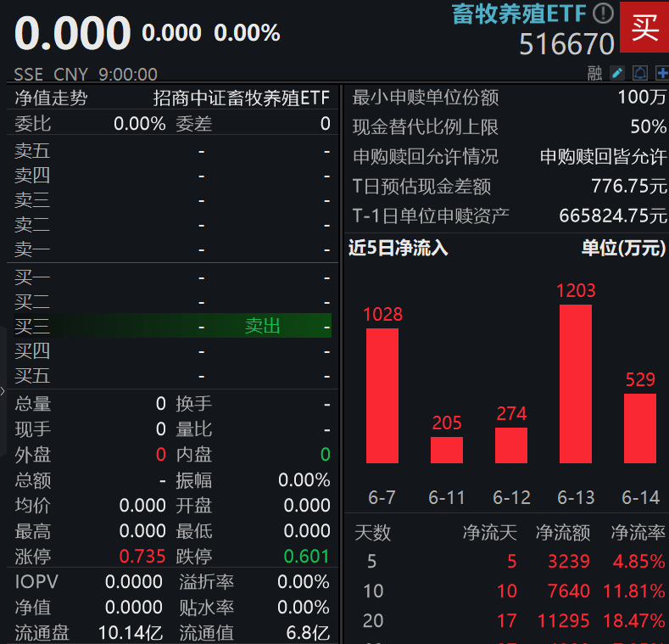Viewport: 669px width, 644px height.
Task: Click the 净流额 column header
Action: pos(562,533)
